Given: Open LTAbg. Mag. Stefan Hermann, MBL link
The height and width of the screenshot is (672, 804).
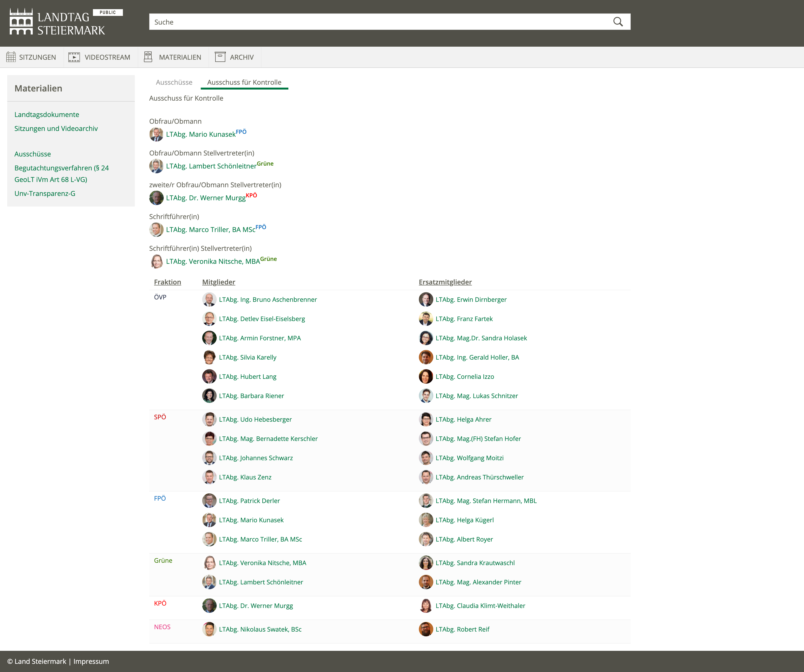Looking at the screenshot, I should tap(486, 501).
